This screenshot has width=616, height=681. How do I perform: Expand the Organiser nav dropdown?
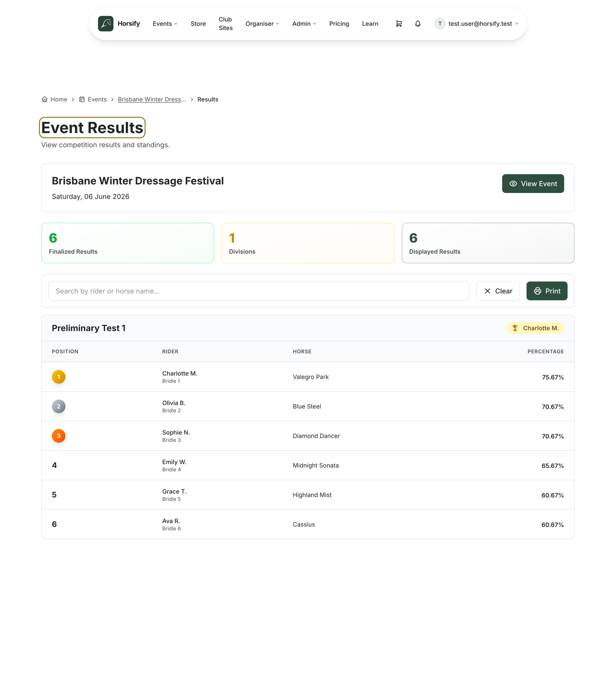[x=262, y=24]
